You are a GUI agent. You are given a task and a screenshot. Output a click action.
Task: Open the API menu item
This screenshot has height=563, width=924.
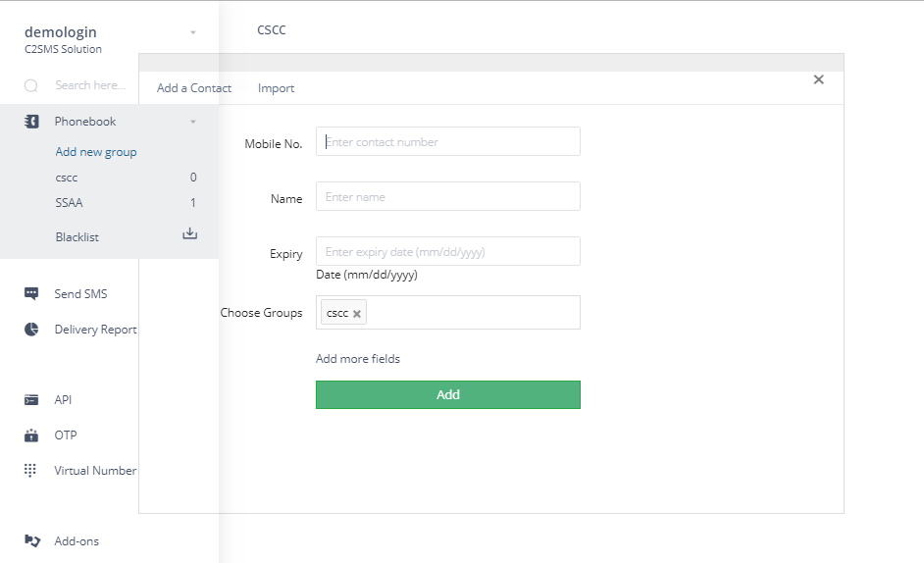pyautogui.click(x=63, y=400)
